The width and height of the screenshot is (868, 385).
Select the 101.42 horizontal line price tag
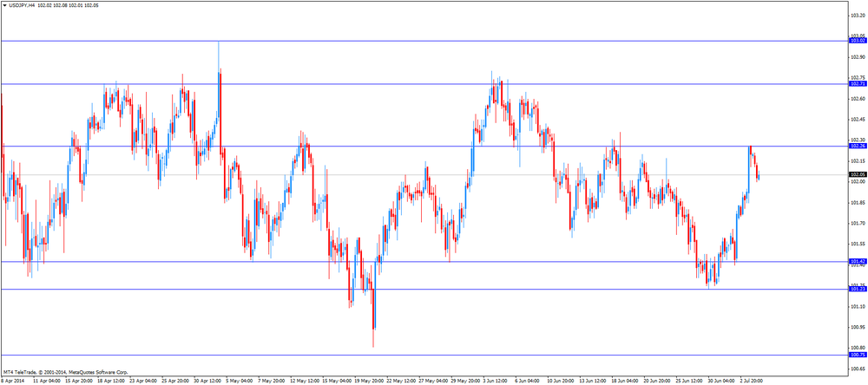click(858, 261)
